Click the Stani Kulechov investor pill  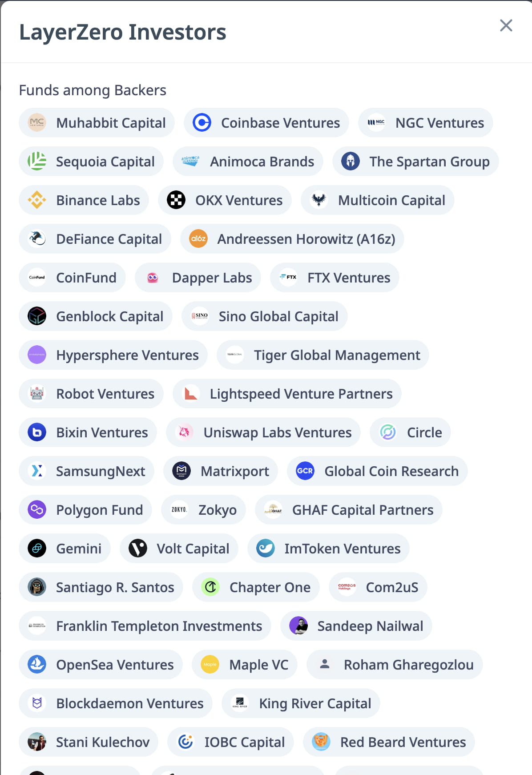click(88, 742)
